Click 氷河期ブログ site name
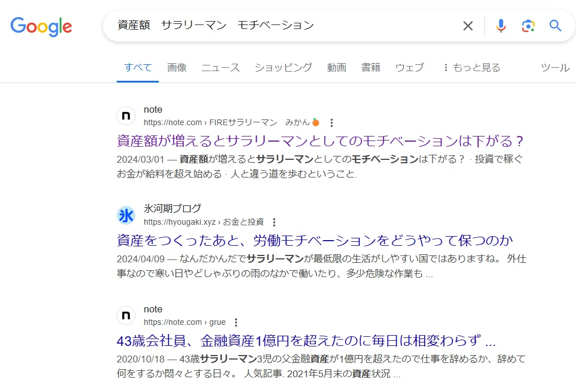Viewport: 576px width, 392px height. coord(172,208)
